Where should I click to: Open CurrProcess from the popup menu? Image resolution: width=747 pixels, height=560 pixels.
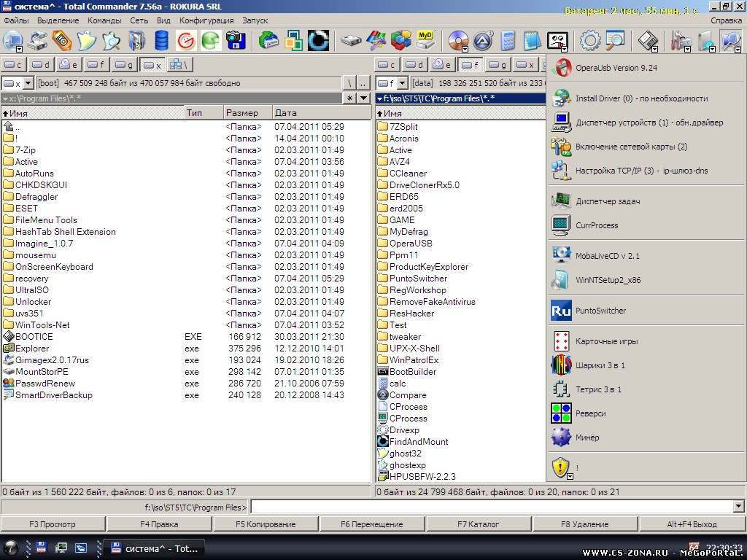(646, 225)
